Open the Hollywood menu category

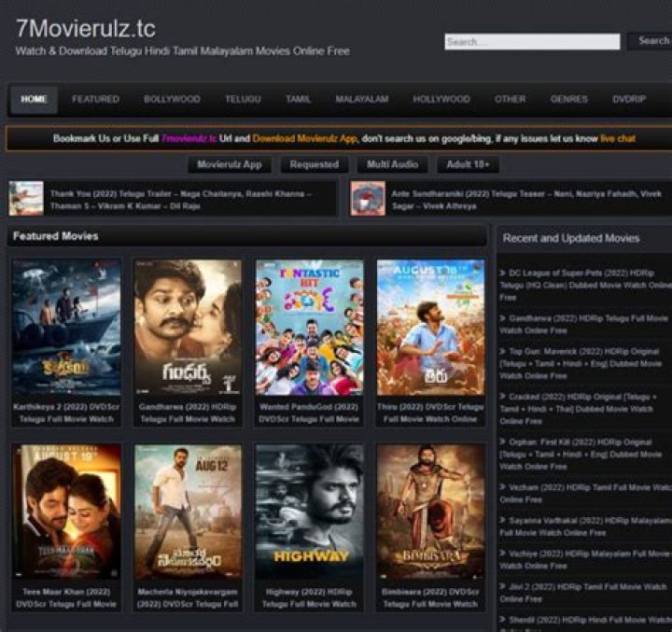point(441,99)
